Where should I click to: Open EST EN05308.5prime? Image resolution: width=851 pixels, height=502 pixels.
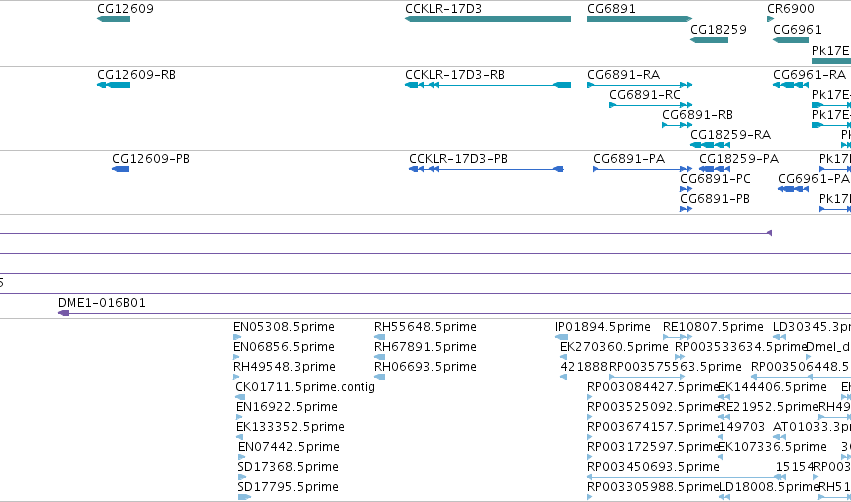click(x=284, y=327)
